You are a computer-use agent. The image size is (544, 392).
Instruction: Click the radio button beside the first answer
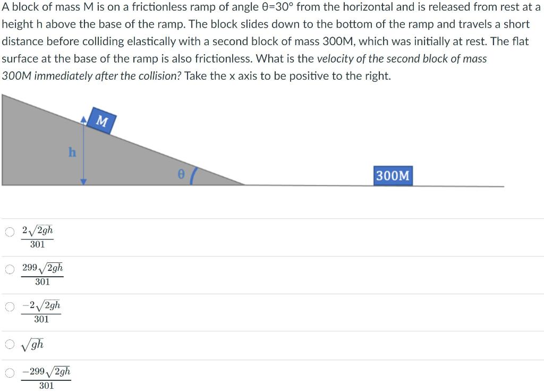pyautogui.click(x=9, y=232)
